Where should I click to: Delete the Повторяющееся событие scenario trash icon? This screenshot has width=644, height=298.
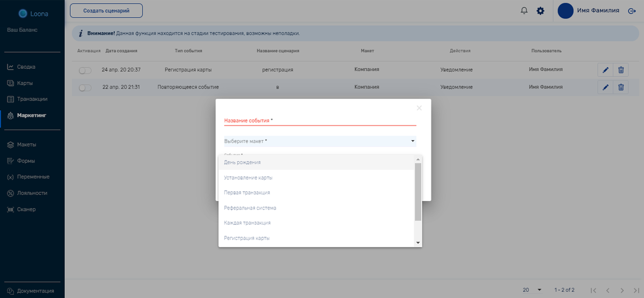click(x=621, y=88)
